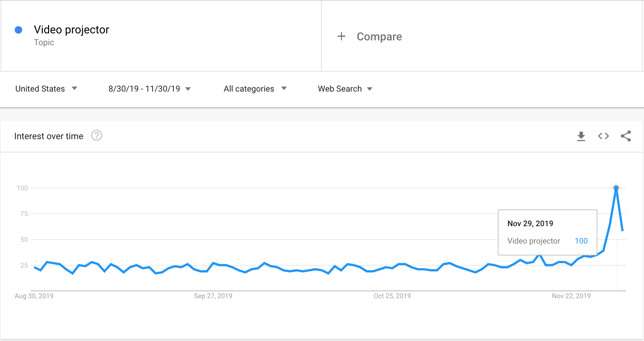Click the Compare text to add term
The image size is (644, 341).
pyautogui.click(x=379, y=37)
